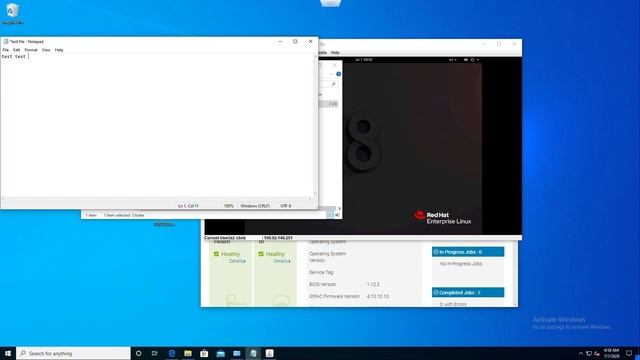The height and width of the screenshot is (360, 640).
Task: Open RHEL power and volume system menu
Action: [x=471, y=60]
